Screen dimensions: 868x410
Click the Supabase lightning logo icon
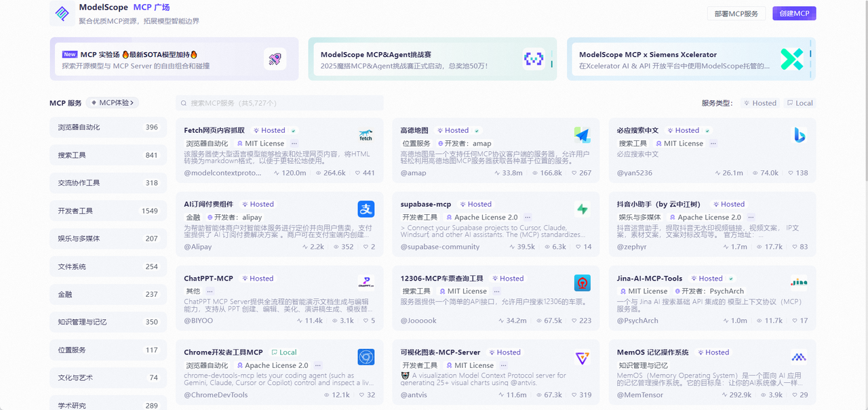[x=582, y=209]
